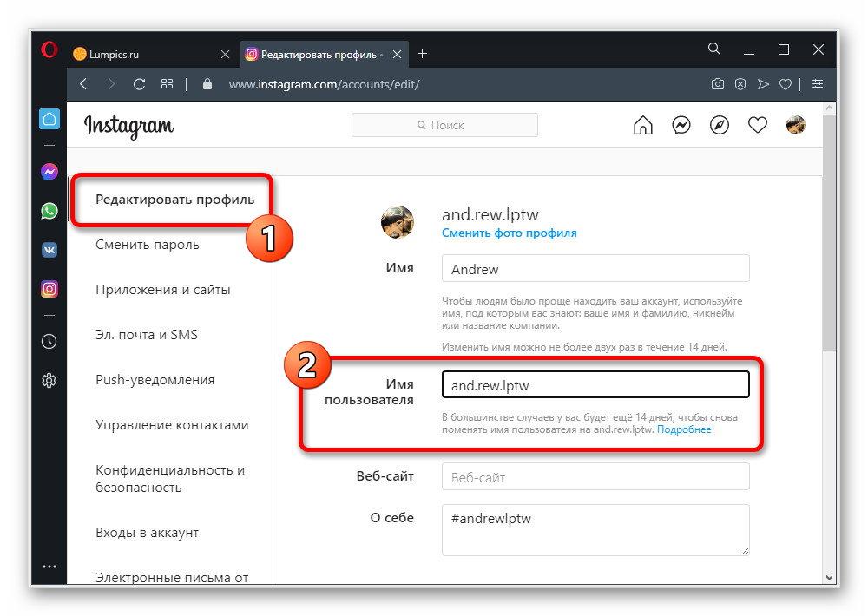868x616 pixels.
Task: Open Instagram home feed icon
Action: pos(643,126)
